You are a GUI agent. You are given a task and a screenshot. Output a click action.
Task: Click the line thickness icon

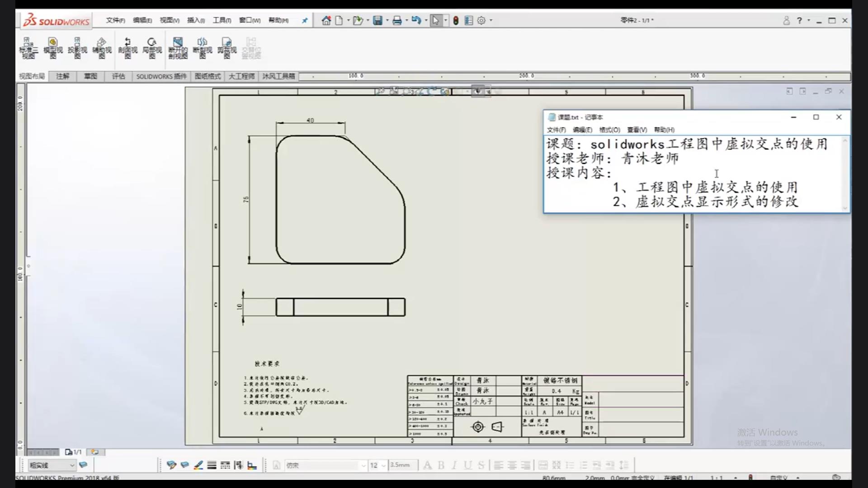[x=212, y=465]
